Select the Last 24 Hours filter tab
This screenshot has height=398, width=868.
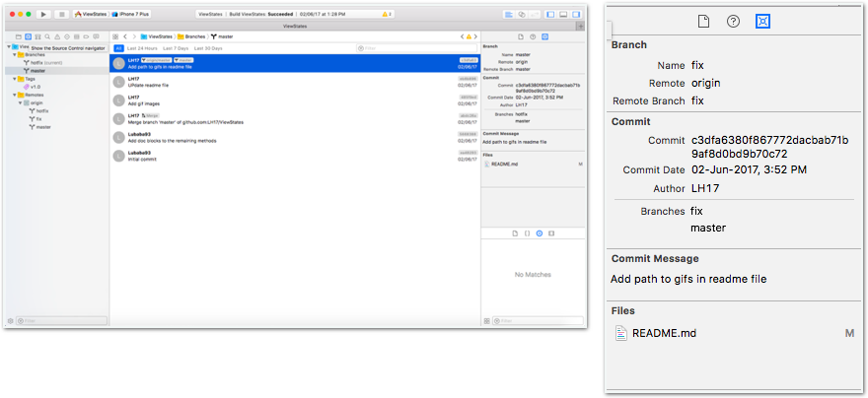[x=142, y=48]
